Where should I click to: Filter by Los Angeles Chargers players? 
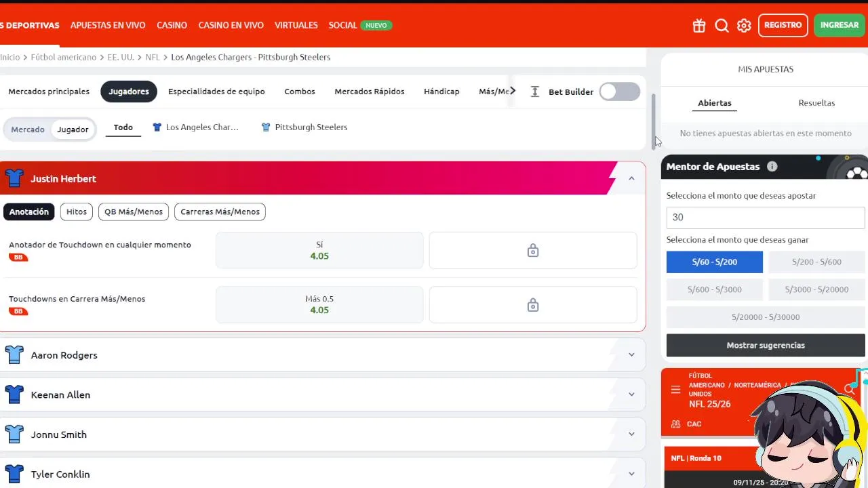[x=195, y=127]
